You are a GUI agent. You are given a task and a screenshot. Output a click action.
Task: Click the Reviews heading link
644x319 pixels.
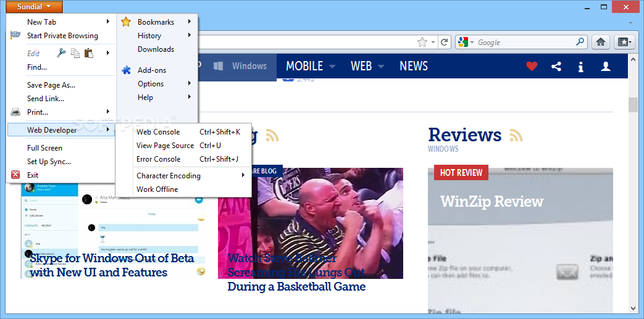point(464,135)
